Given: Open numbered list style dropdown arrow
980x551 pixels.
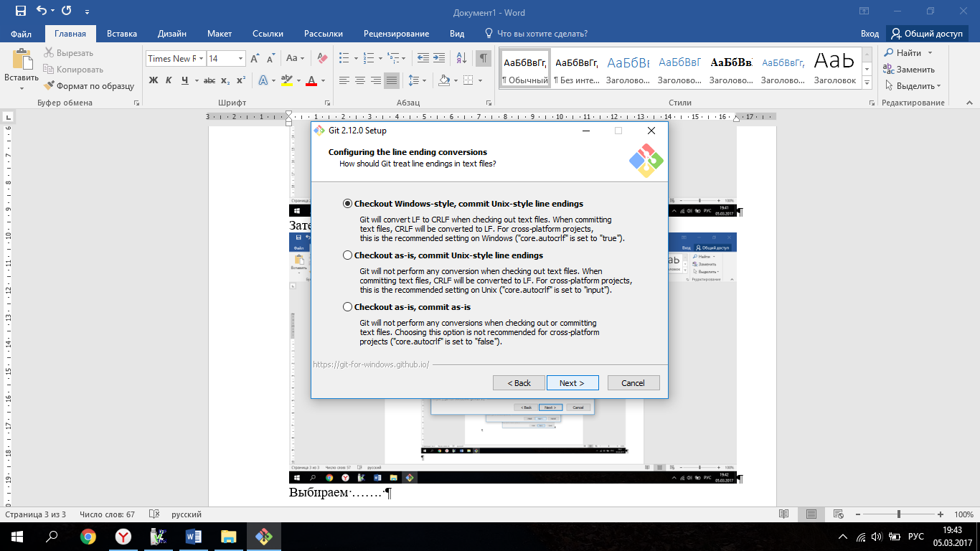Looking at the screenshot, I should click(380, 59).
